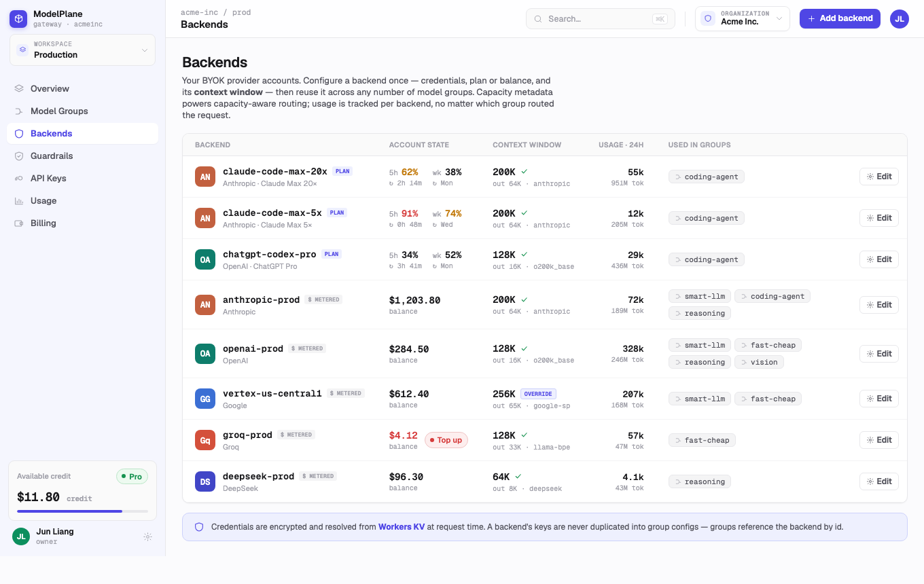Edit the vertex-us-central1 backend
The image size is (924, 584).
click(879, 399)
